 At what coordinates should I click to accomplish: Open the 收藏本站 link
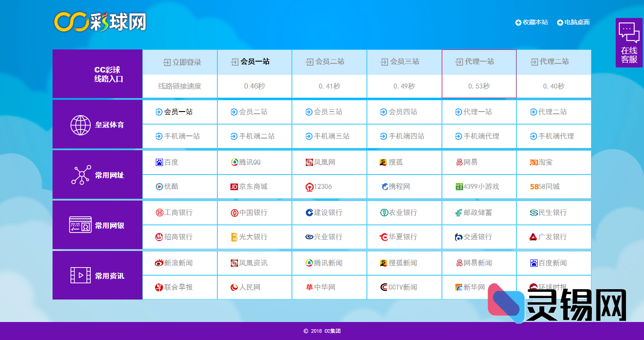532,22
